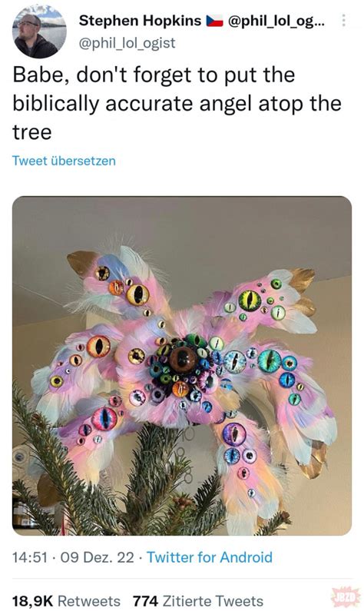The image size is (364, 611).
Task: Click the fir tree branches in photo
Action: click(x=117, y=483)
